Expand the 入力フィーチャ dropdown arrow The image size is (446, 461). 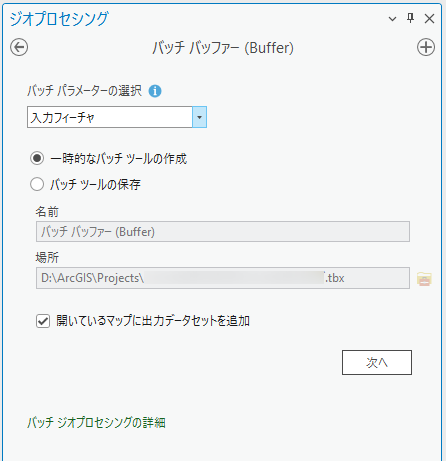[199, 117]
